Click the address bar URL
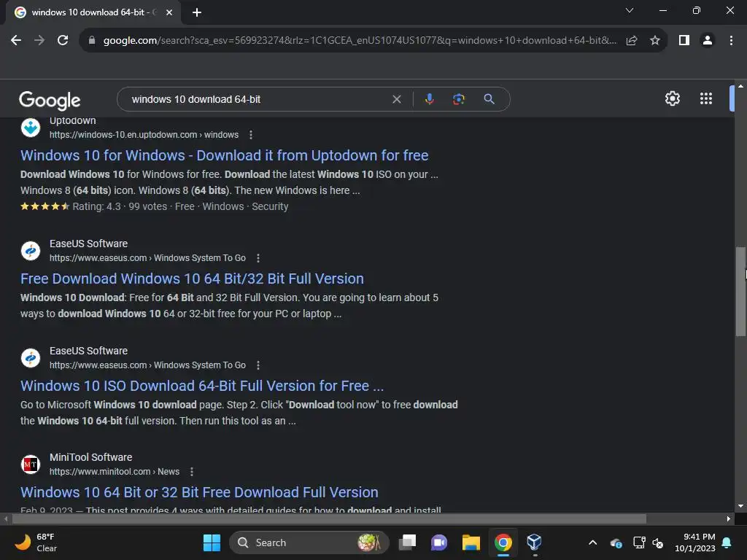 tap(360, 41)
